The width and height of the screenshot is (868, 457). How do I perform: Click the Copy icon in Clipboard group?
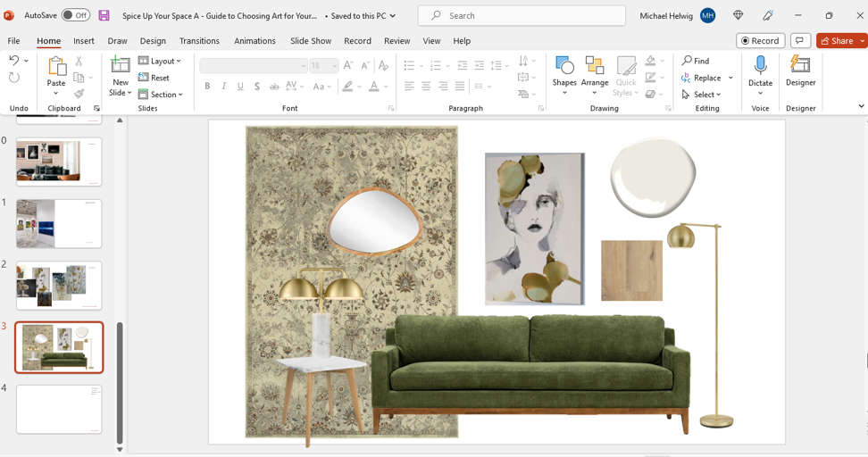click(x=79, y=78)
